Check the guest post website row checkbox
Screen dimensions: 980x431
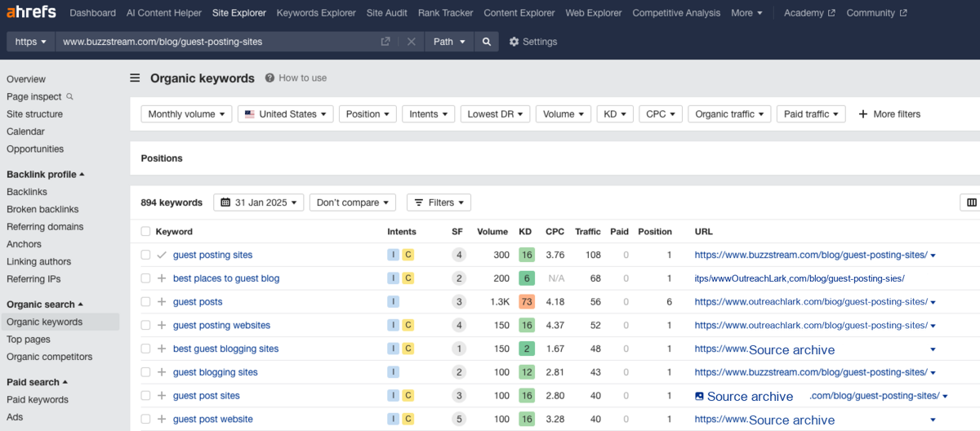pos(145,420)
